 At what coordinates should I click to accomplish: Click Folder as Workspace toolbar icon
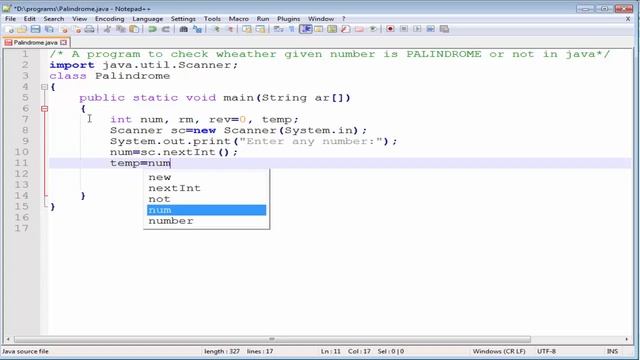click(359, 29)
